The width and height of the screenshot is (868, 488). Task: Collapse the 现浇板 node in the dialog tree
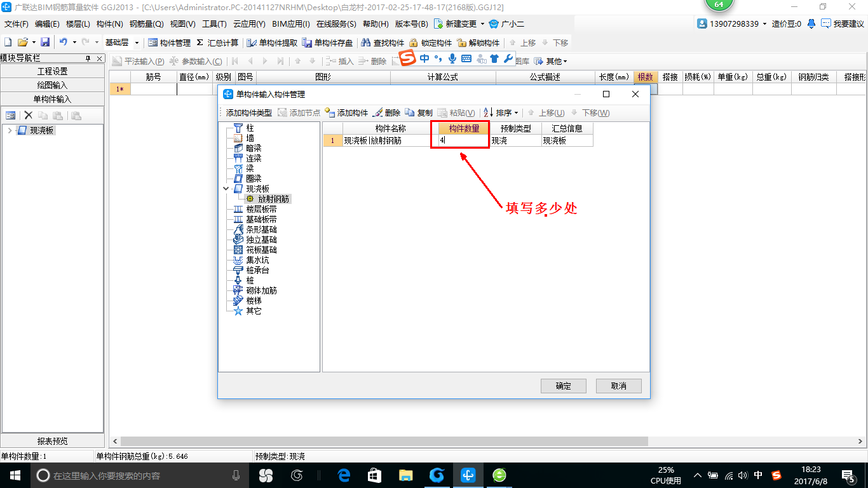[226, 189]
